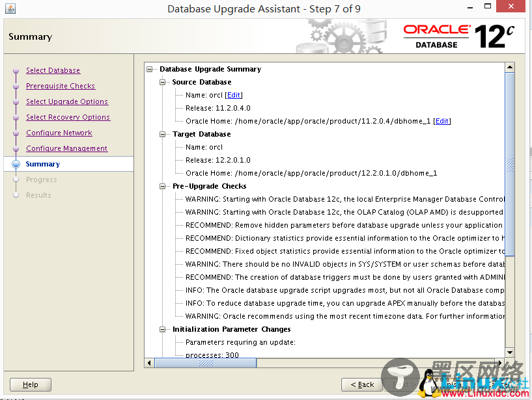This screenshot has width=532, height=400.
Task: Collapse the Target Database node
Action: pos(163,134)
